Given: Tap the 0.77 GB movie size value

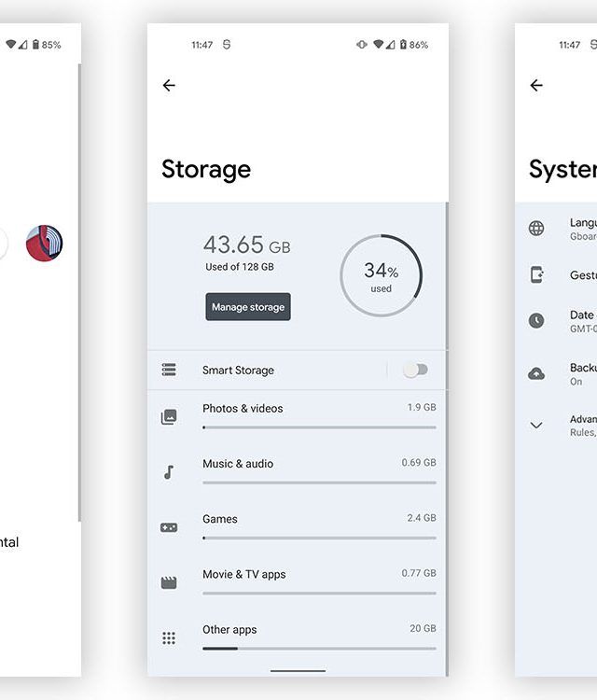Looking at the screenshot, I should coord(419,573).
